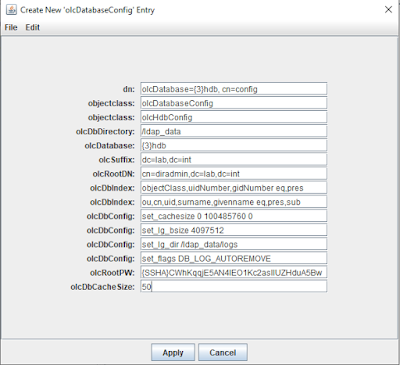Click the set_flags DB_LOG_AUTOREMOVE field
Viewport: 400px width, 365px height.
[x=233, y=258]
